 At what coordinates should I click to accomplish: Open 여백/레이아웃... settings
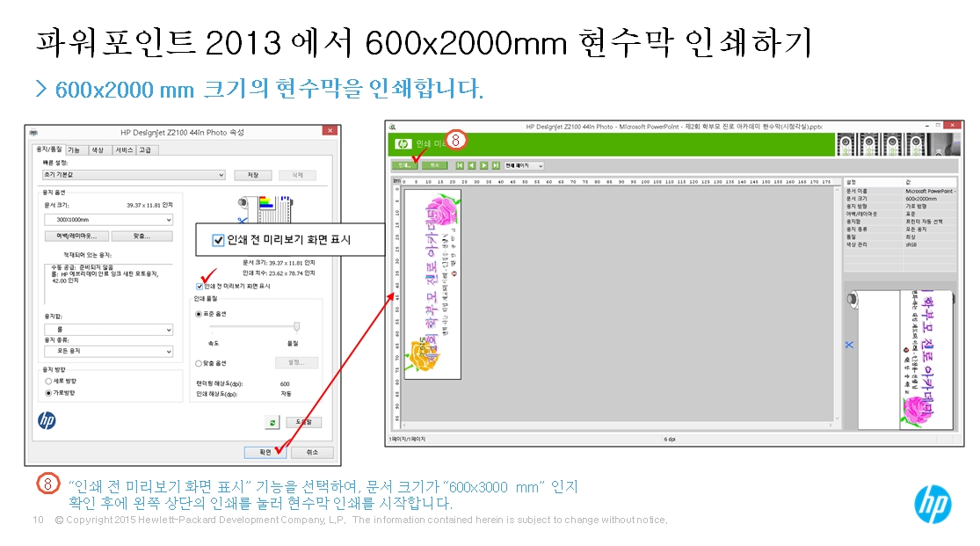[76, 237]
